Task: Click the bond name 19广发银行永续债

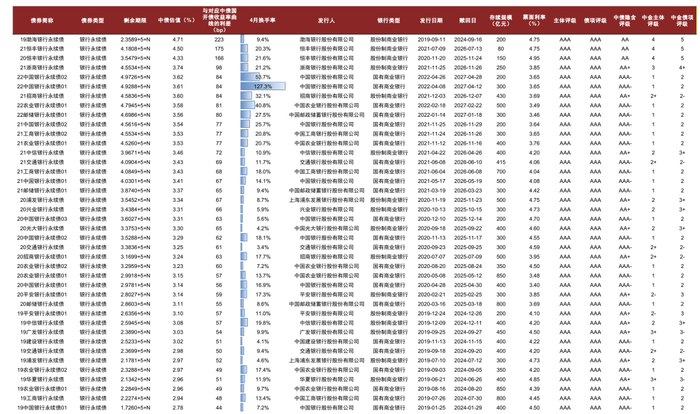Action: 42,332
